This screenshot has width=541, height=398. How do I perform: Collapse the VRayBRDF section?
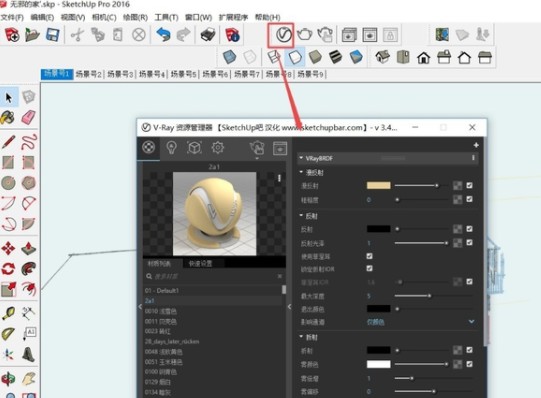pos(301,158)
